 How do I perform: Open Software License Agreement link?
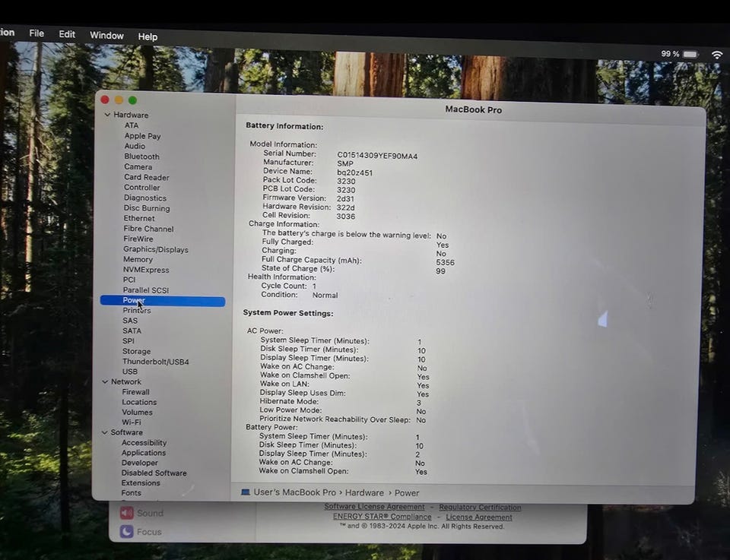click(374, 507)
